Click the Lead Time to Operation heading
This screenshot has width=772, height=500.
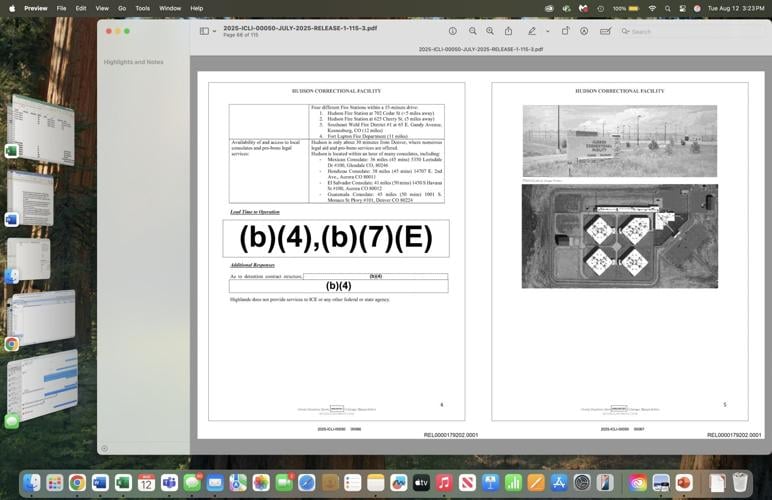pos(255,212)
